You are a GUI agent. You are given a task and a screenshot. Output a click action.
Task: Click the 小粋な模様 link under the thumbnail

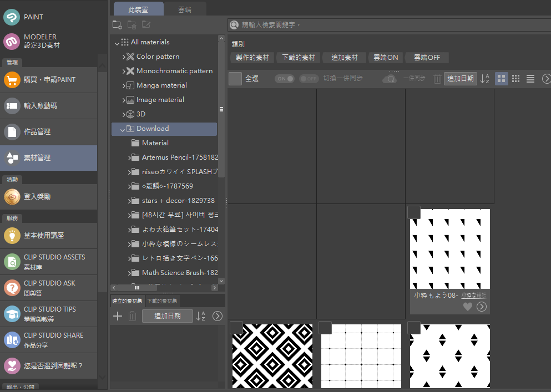tap(474, 296)
